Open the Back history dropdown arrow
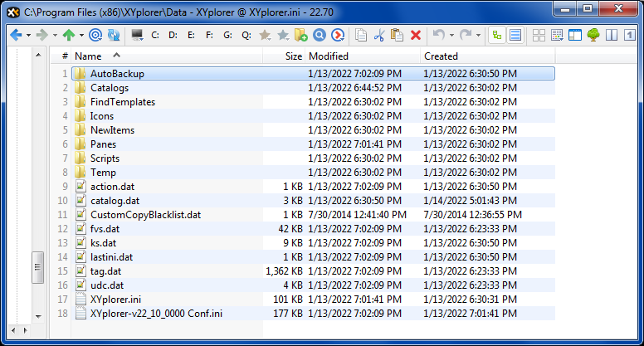 (x=28, y=36)
